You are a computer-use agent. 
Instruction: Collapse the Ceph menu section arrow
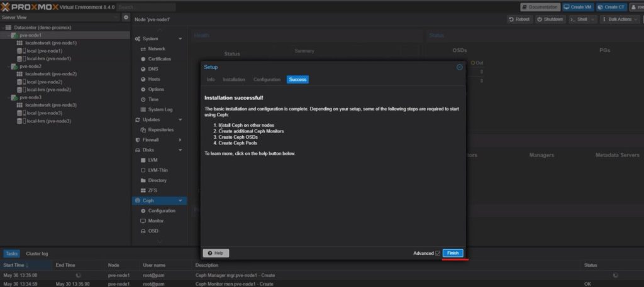(180, 201)
